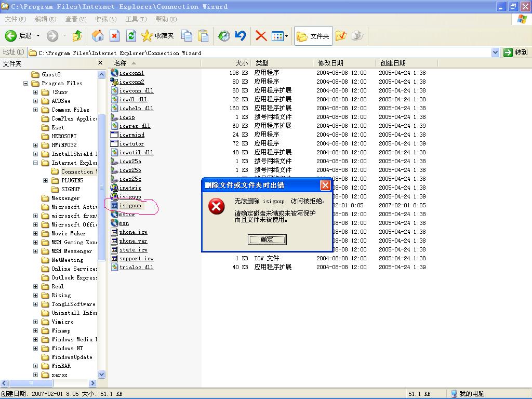
Task: Select the support.icw file name
Action: (137, 259)
